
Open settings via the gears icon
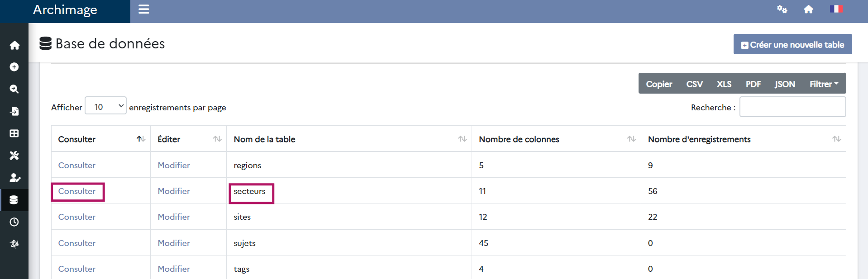point(782,9)
